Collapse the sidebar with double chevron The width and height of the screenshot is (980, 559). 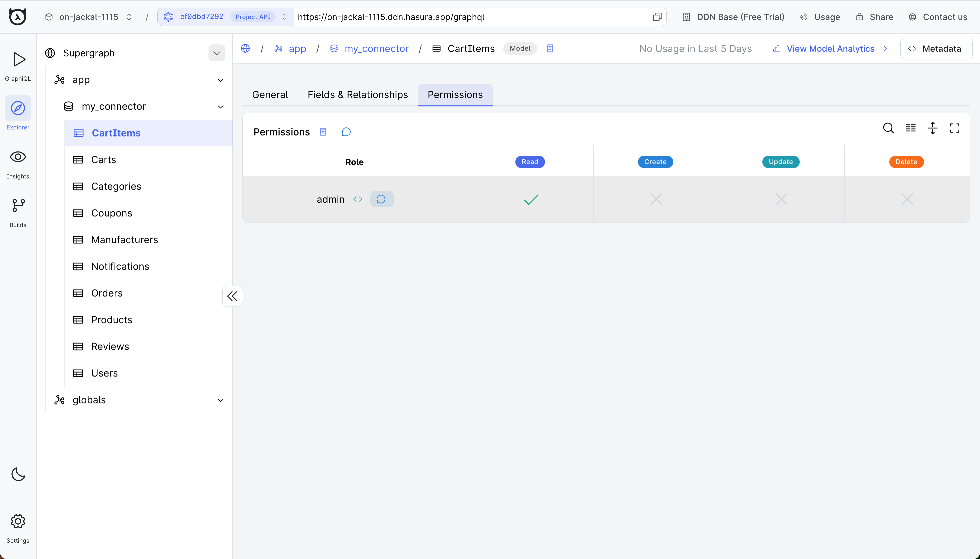click(232, 296)
